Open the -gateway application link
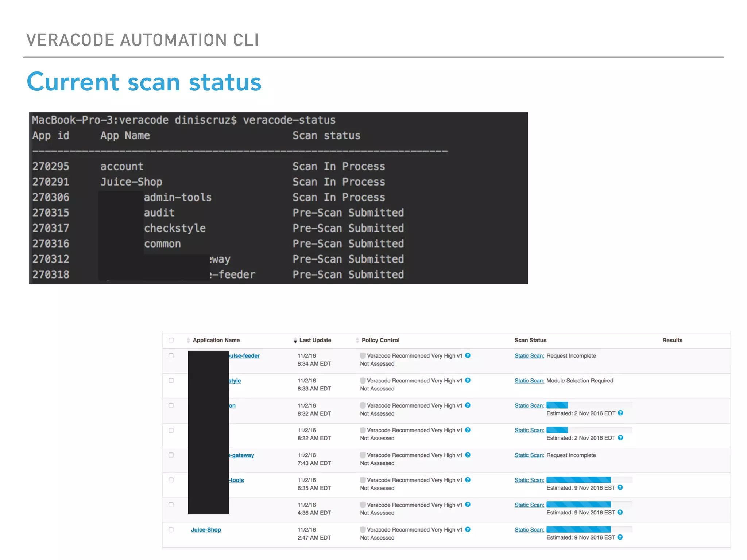This screenshot has width=747, height=560. pos(241,455)
